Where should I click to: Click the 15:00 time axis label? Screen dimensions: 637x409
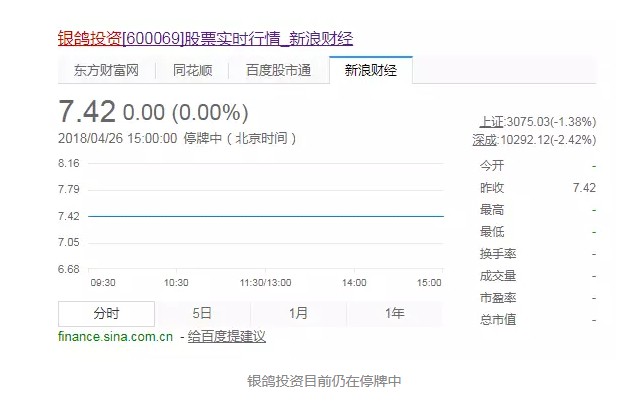(429, 283)
